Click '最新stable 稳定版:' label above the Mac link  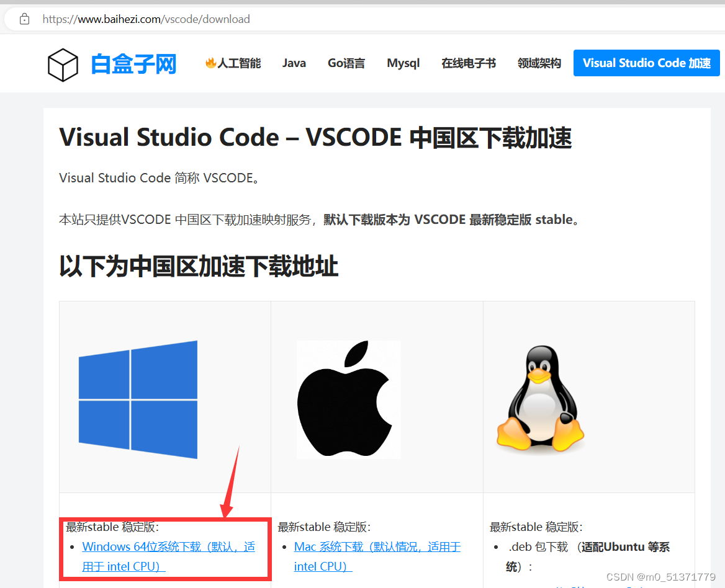(x=324, y=527)
